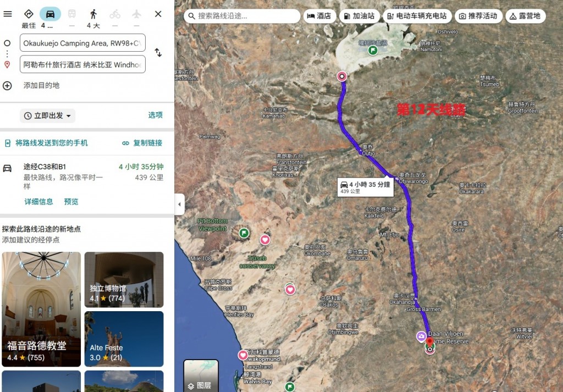The image size is (563, 392).
Task: Show 露营地 campgrounds along route
Action: [525, 16]
